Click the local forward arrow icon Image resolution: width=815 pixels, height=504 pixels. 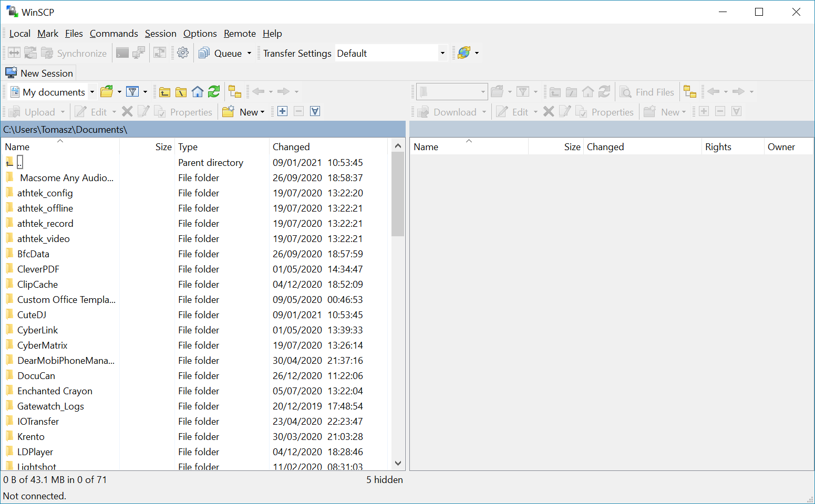[x=283, y=92]
